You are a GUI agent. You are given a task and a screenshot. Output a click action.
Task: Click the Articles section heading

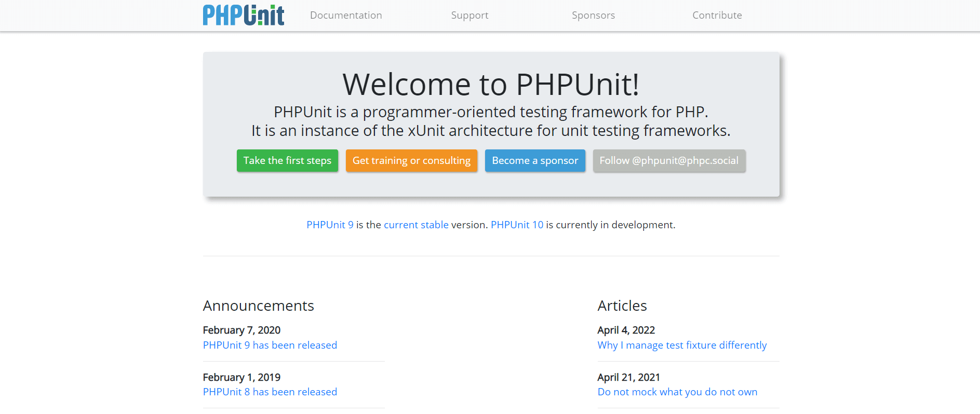[x=622, y=306]
